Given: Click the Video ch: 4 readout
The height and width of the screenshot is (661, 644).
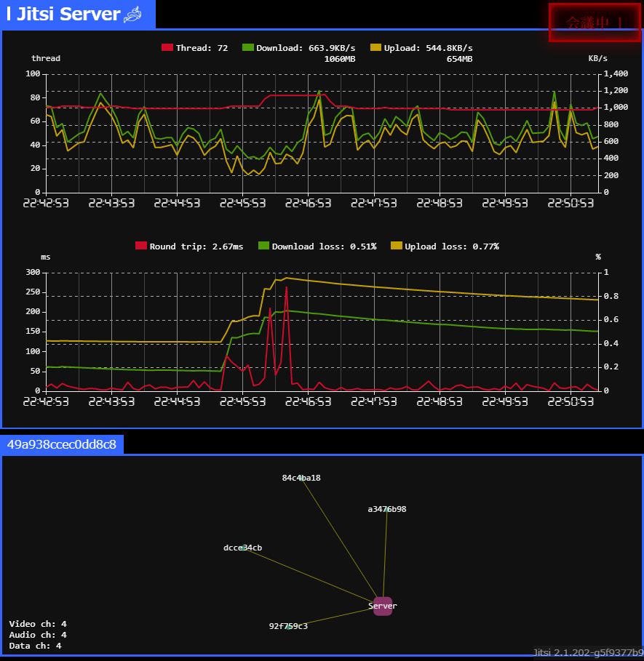Looking at the screenshot, I should coord(38,624).
